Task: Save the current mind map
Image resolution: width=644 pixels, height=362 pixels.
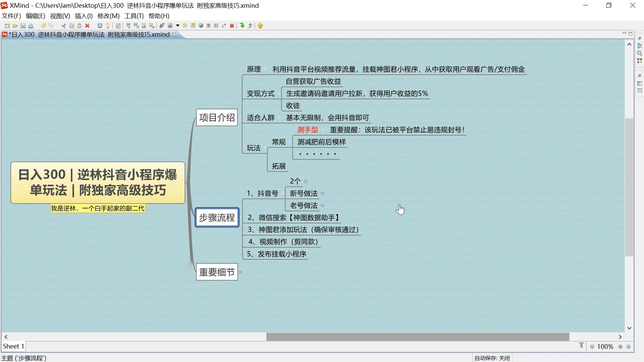Action: (23, 26)
